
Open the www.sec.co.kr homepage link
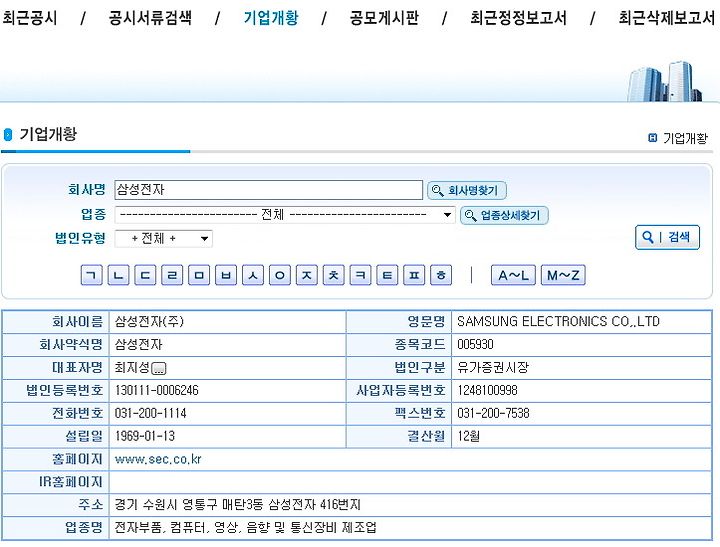[x=158, y=459]
